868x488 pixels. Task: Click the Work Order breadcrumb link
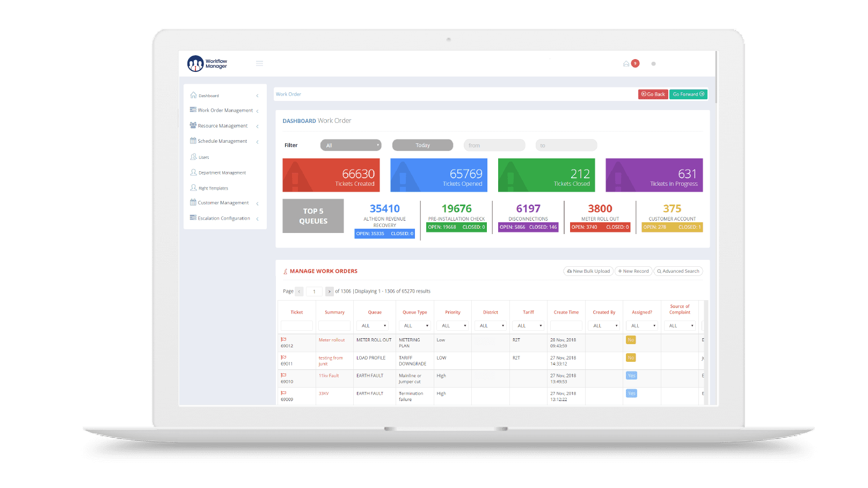click(288, 94)
